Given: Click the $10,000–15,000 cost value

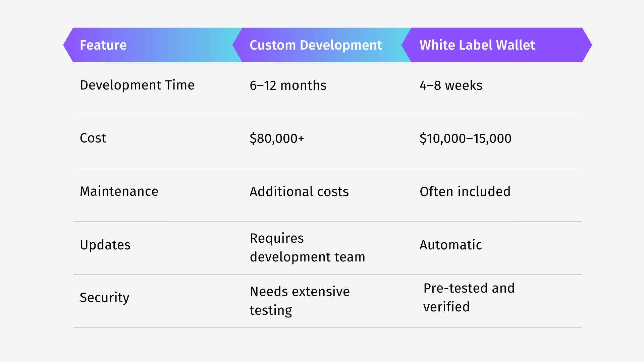Looking at the screenshot, I should [465, 138].
